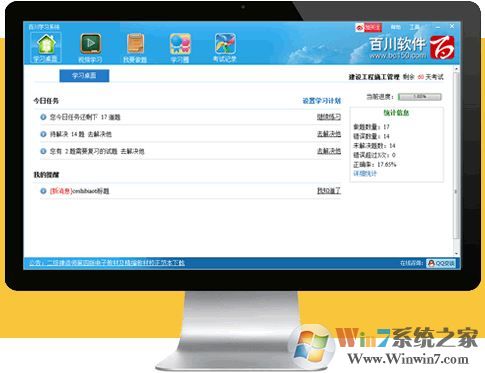Viewport: 485px width, 373px height.
Task: Click the red 百川 logo emblem
Action: [442, 47]
